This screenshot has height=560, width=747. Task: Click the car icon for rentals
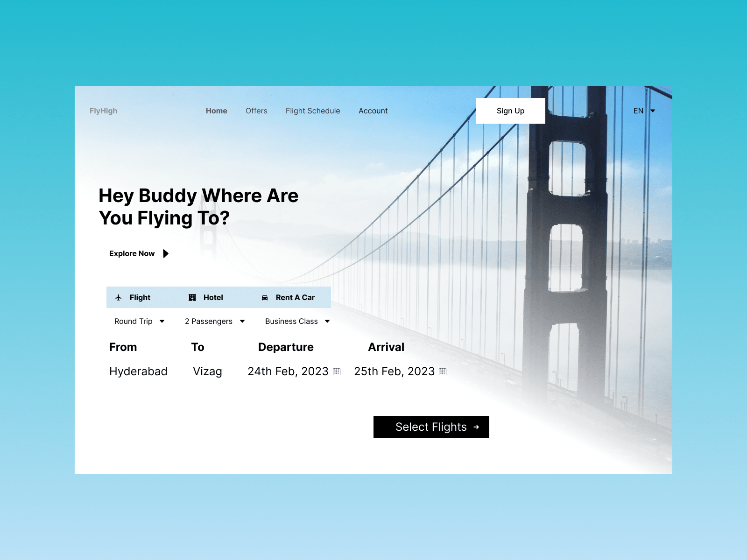click(x=265, y=298)
